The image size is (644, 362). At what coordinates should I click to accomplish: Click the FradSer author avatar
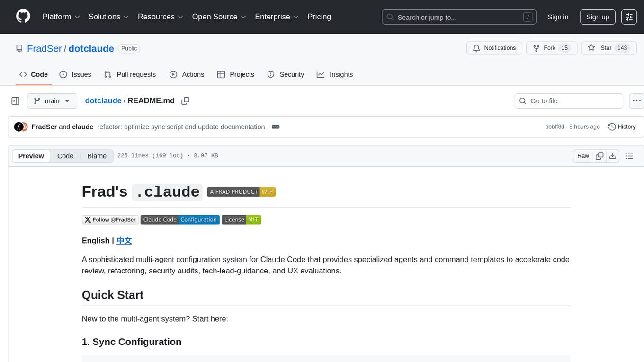point(19,127)
